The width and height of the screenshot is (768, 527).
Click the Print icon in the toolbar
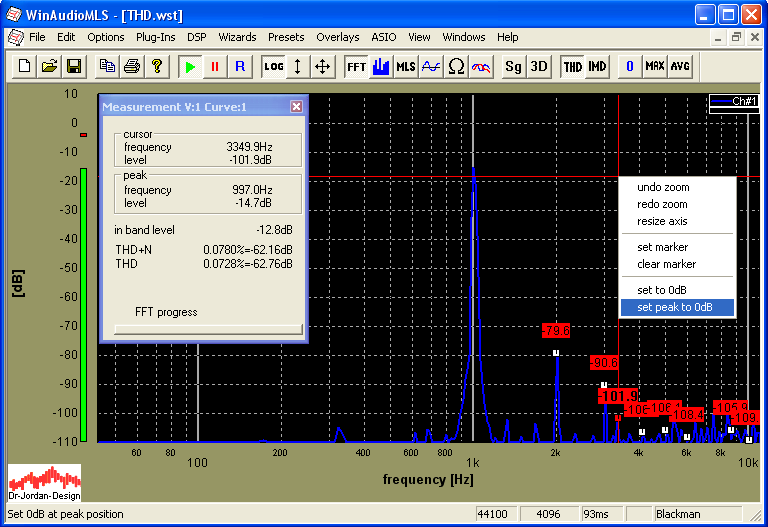point(131,67)
